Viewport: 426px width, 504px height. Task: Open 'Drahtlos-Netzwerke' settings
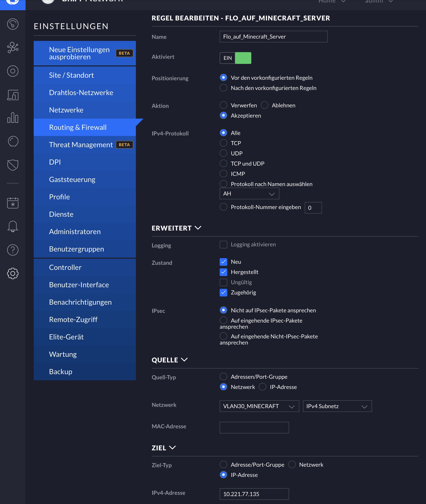click(x=85, y=93)
